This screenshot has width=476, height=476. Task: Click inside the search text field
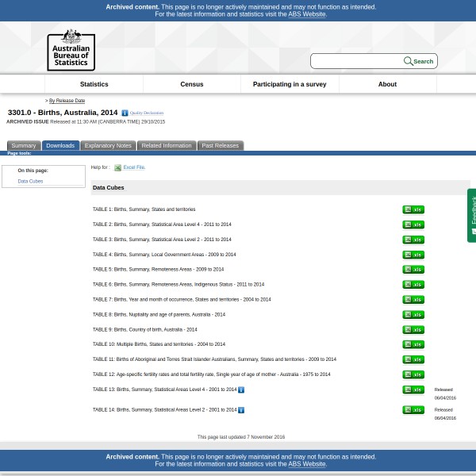click(x=356, y=61)
